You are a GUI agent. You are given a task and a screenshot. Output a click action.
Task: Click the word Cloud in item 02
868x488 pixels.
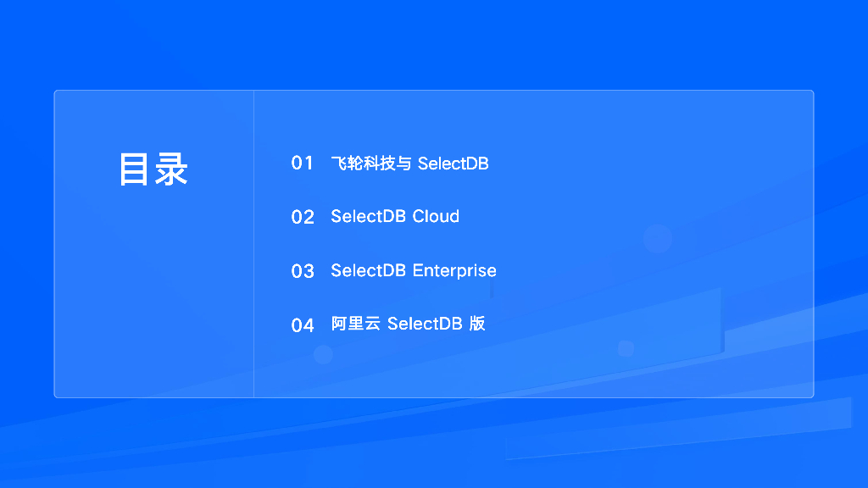pyautogui.click(x=436, y=216)
